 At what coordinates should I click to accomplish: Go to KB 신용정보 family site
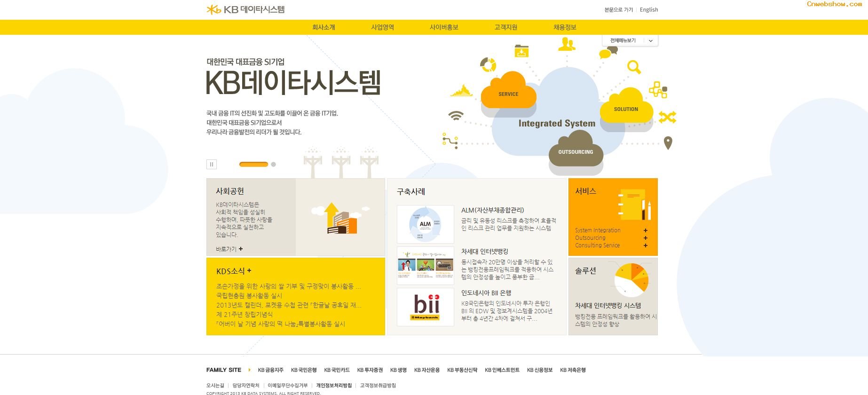pos(540,370)
